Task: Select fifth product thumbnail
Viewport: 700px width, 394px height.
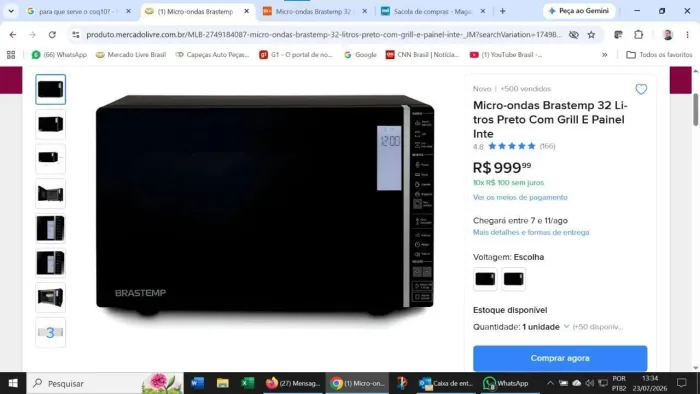Action: point(50,228)
